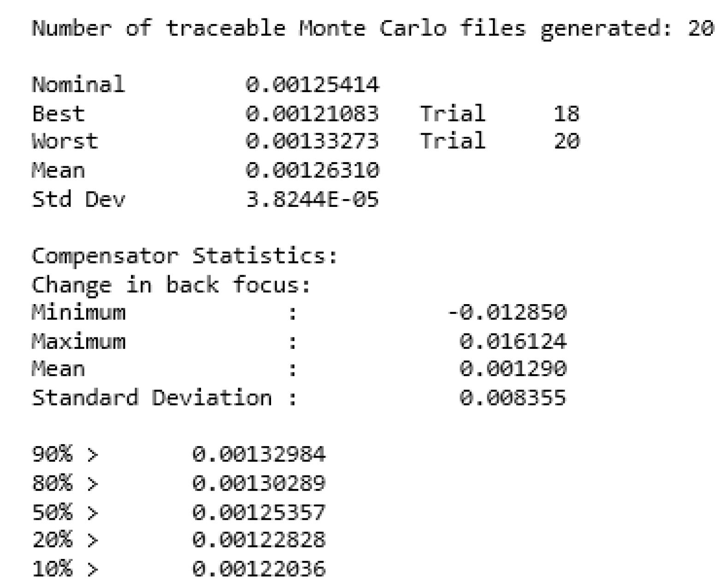
Task: Click the Best value 0.00121083
Action: point(312,113)
